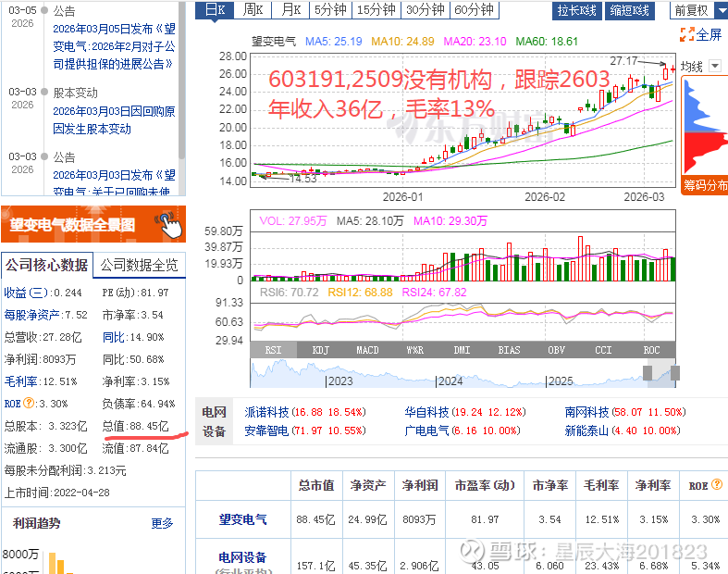The height and width of the screenshot is (574, 728).
Task: Select the RSI indicator tab
Action: tap(273, 350)
